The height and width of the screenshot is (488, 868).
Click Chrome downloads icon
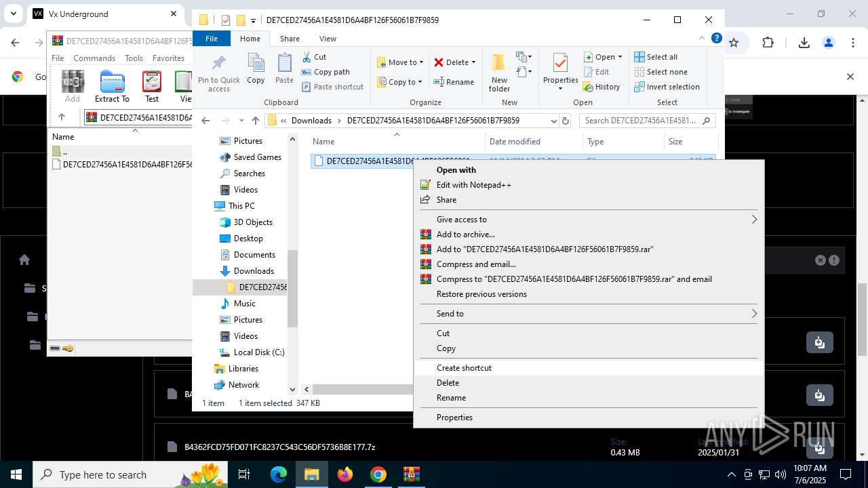pos(804,43)
